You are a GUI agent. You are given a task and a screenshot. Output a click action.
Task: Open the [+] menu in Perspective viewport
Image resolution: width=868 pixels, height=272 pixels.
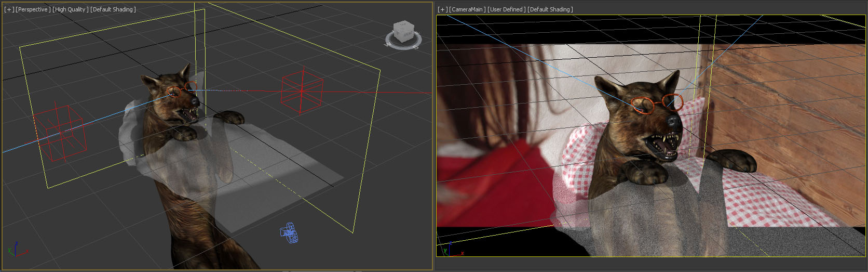click(9, 9)
